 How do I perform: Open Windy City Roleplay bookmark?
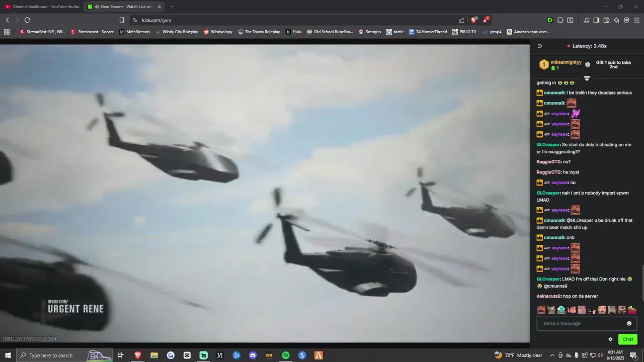[x=177, y=32]
